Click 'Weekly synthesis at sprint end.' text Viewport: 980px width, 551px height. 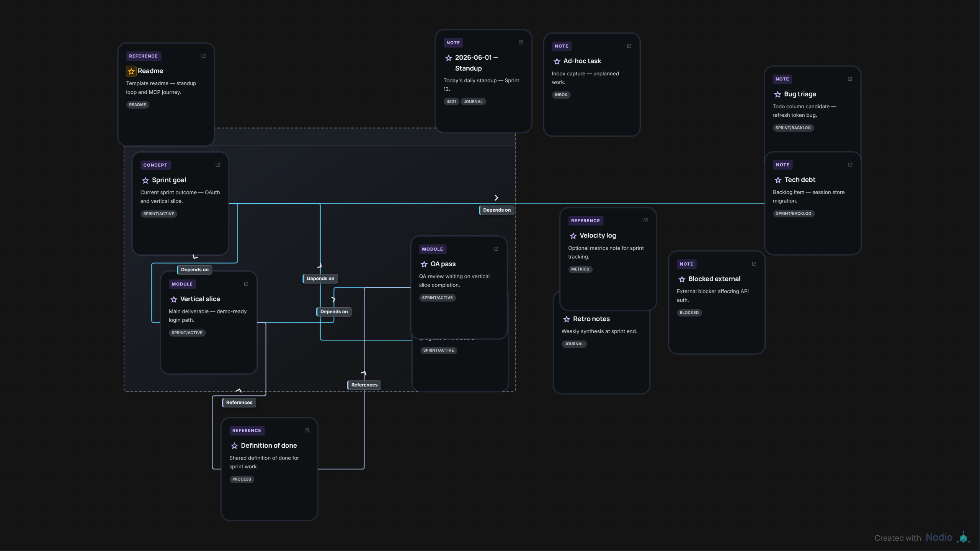599,331
